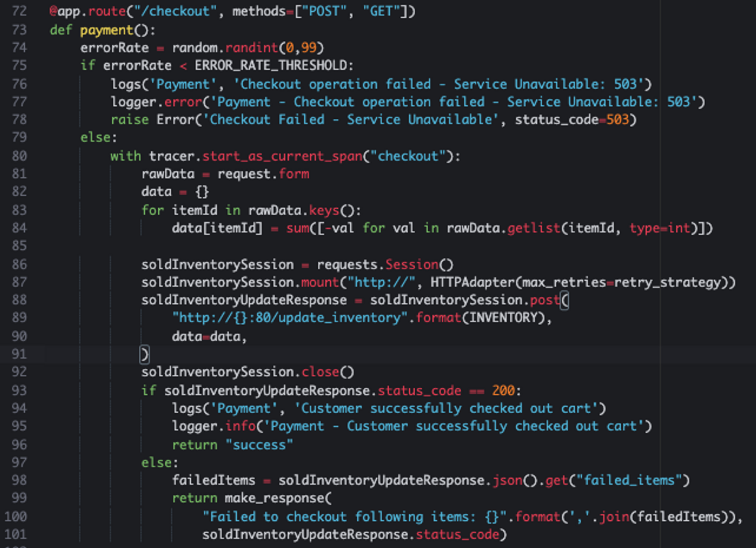Click line number 100 in the gutter
The image size is (756, 548).
tap(16, 517)
